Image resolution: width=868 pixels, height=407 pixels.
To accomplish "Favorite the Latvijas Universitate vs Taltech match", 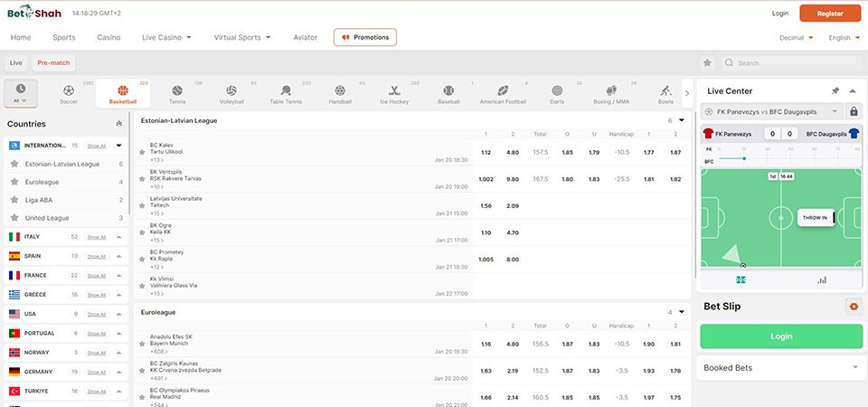I will (x=142, y=206).
